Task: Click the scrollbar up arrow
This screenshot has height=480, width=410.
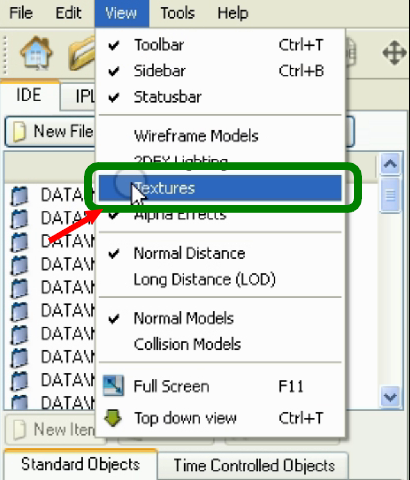Action: tap(390, 164)
